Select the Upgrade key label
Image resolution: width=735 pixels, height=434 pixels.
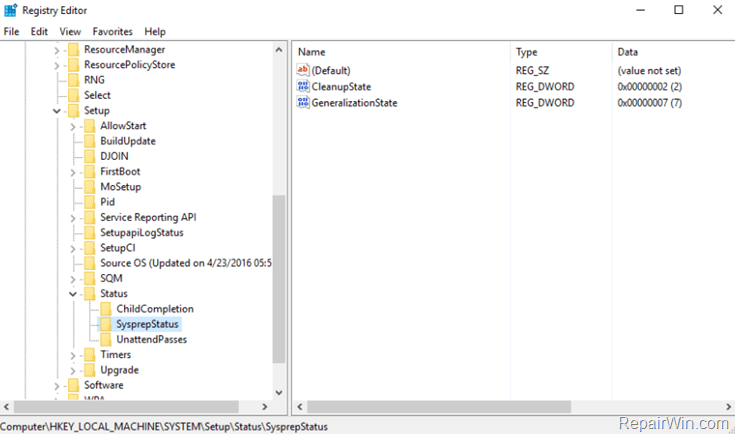tap(120, 370)
